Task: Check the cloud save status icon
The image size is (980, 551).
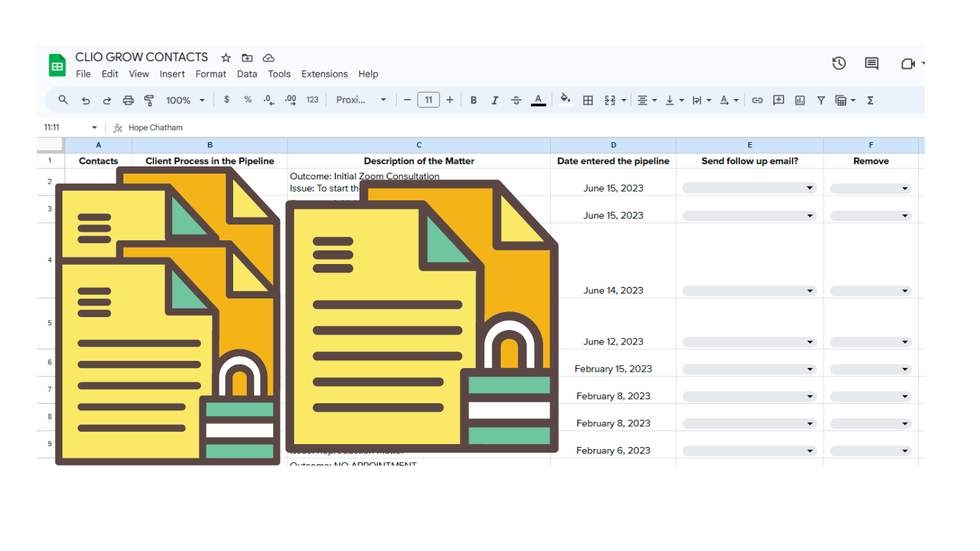Action: click(x=269, y=57)
